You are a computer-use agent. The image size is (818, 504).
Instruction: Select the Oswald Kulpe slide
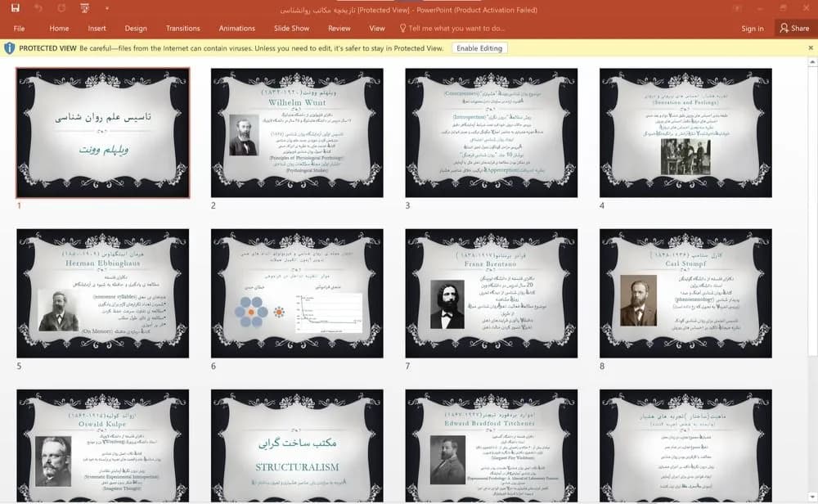103,446
